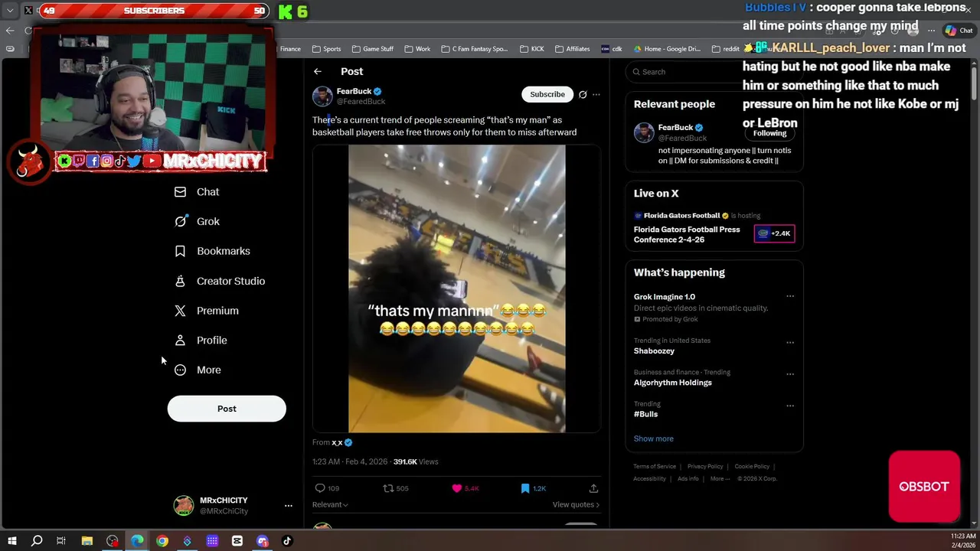This screenshot has width=980, height=551.
Task: Click the bookmark ribbon icon in sidebar
Action: [x=180, y=251]
